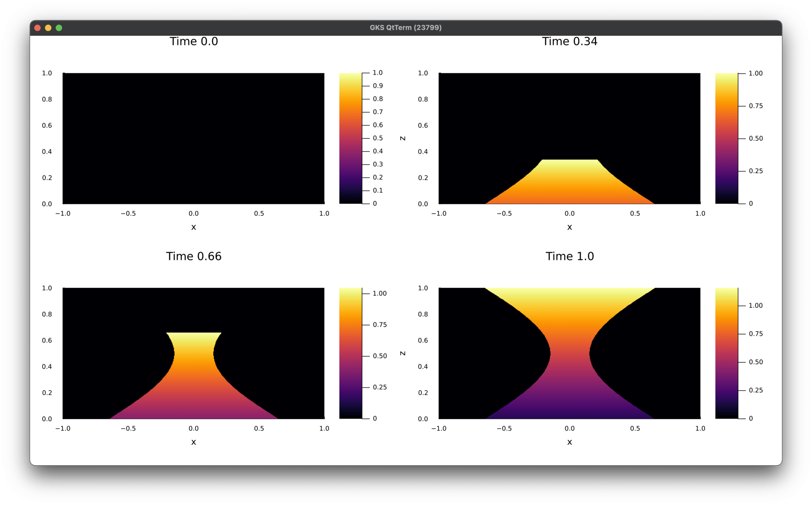Click the x axis label under the Time 1.0 plot
The image size is (812, 505).
(569, 442)
